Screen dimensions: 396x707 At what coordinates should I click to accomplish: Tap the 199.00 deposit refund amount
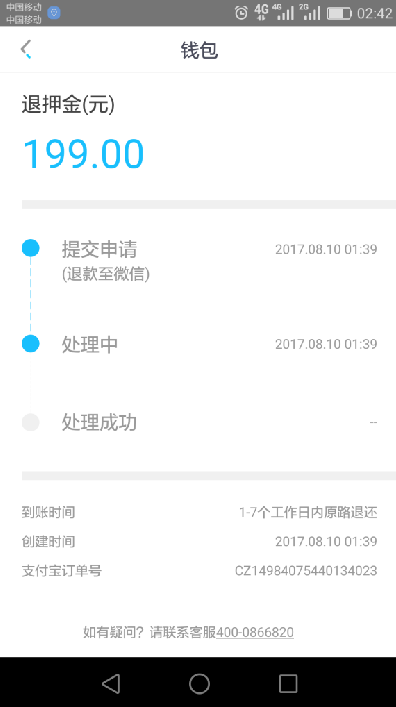point(83,154)
